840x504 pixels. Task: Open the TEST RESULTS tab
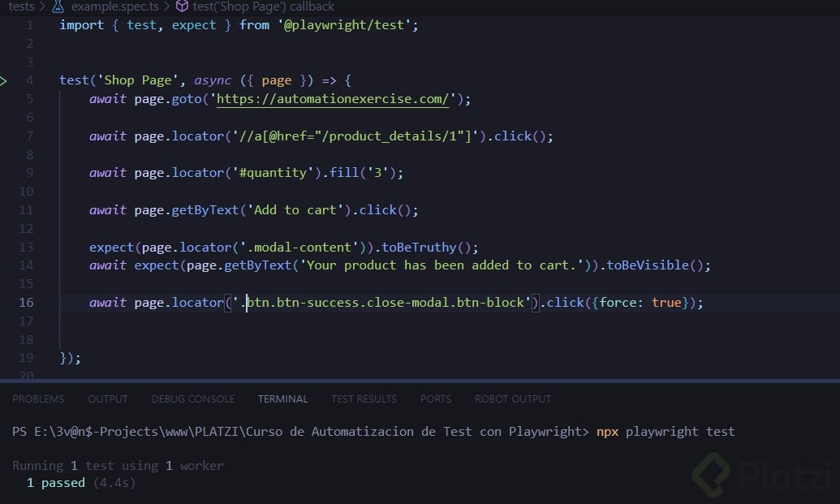(364, 399)
